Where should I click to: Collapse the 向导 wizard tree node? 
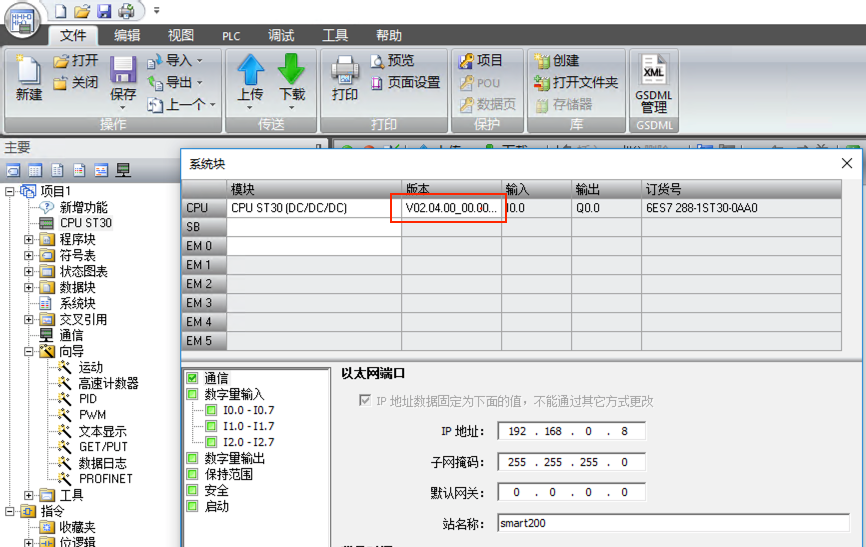coord(30,352)
